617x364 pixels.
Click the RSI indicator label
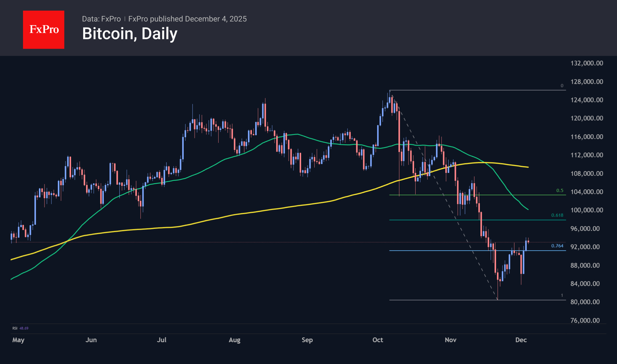(x=15, y=328)
